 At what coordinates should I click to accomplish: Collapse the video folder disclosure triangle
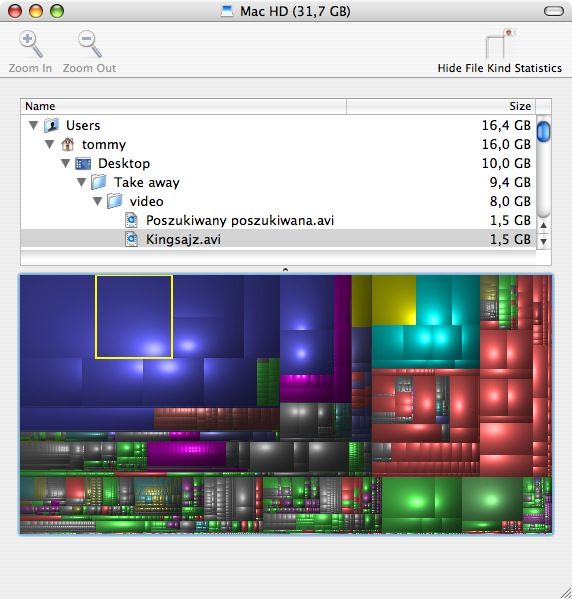coord(98,201)
